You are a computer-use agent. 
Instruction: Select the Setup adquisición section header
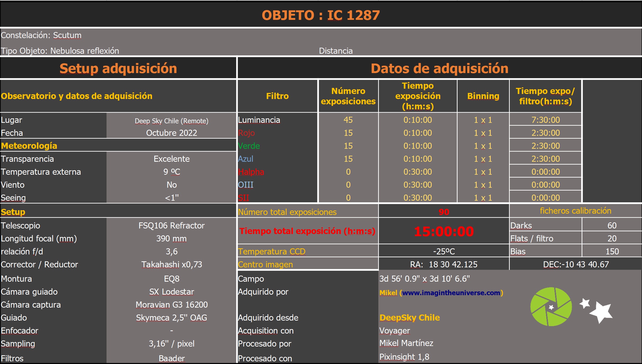coord(118,68)
